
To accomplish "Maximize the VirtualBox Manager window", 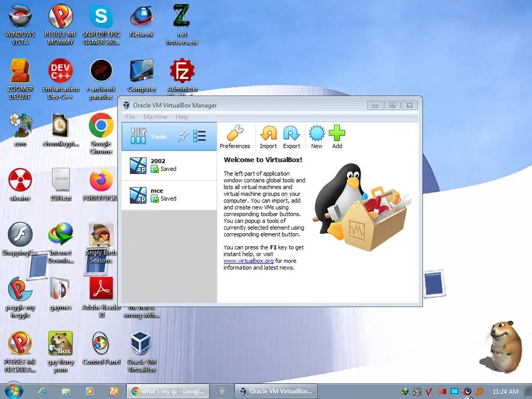I will 392,105.
